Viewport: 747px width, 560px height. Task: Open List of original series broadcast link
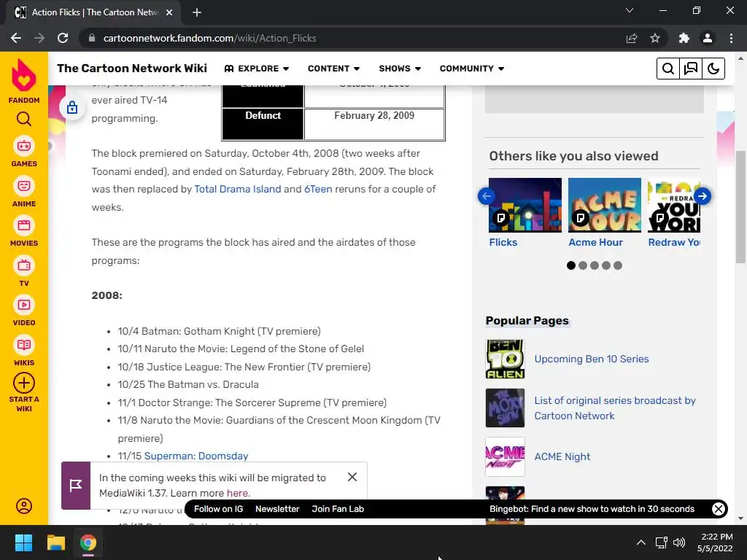point(615,408)
